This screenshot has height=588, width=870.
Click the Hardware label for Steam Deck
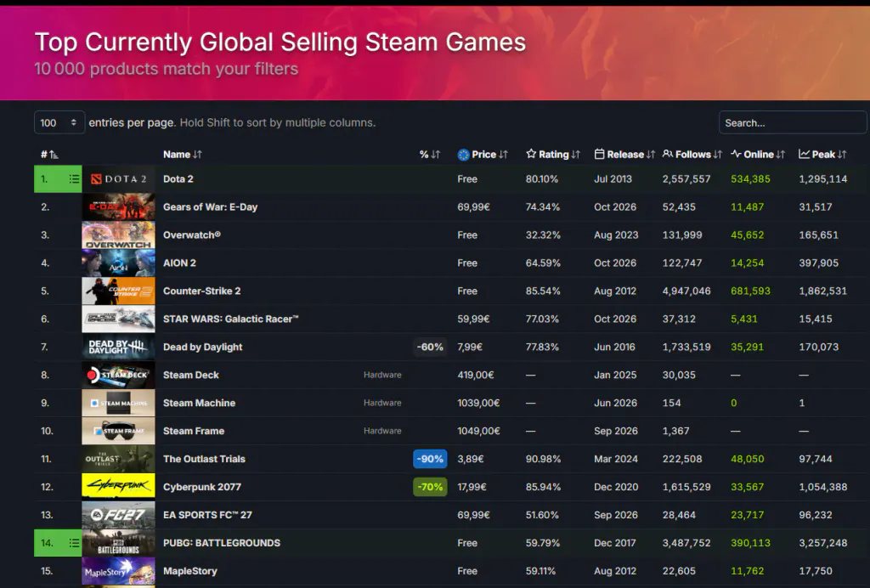point(382,375)
